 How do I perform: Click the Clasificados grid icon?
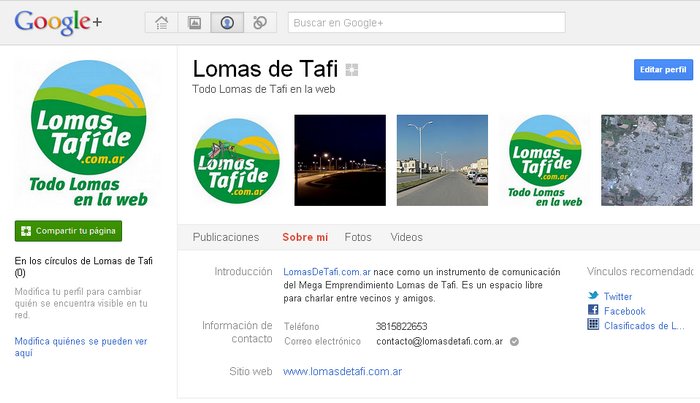[x=593, y=324]
